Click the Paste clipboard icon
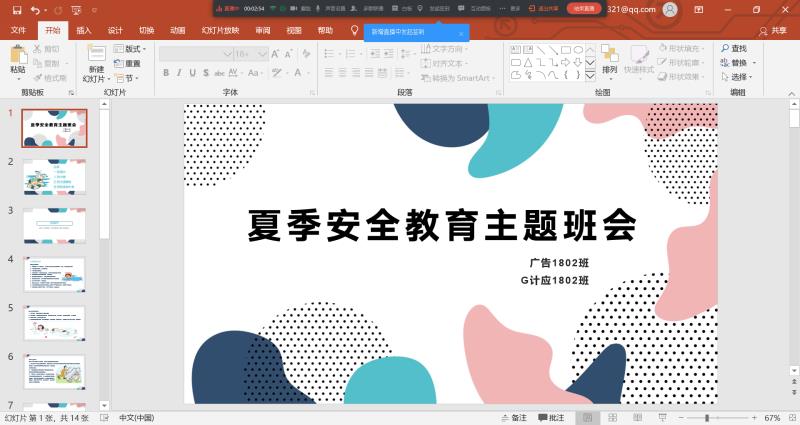This screenshot has width=800, height=425. pos(18,54)
